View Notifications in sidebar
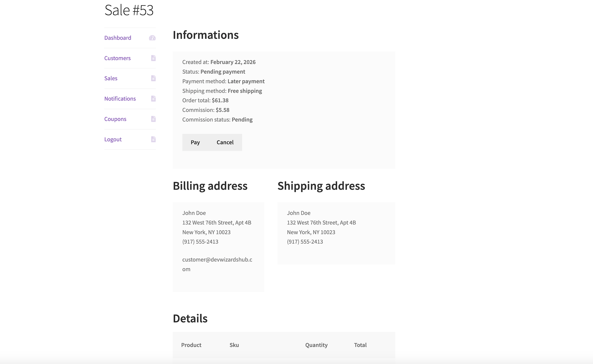Image resolution: width=593 pixels, height=364 pixels. [x=120, y=99]
